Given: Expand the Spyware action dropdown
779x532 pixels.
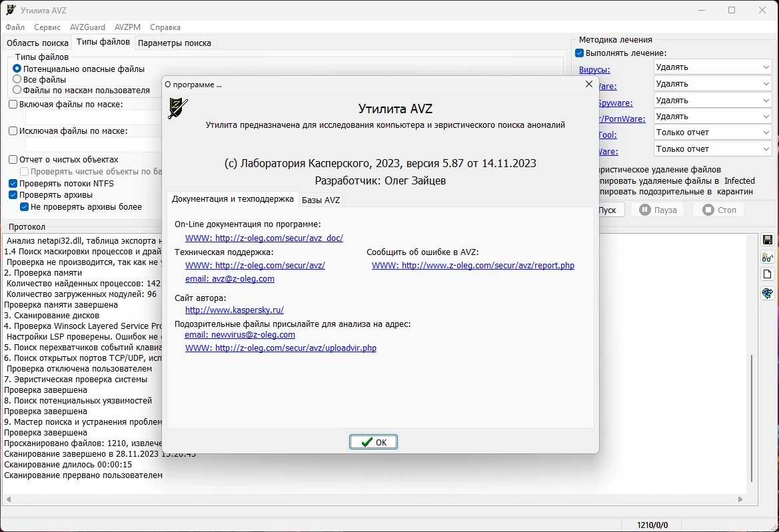Looking at the screenshot, I should [x=712, y=101].
